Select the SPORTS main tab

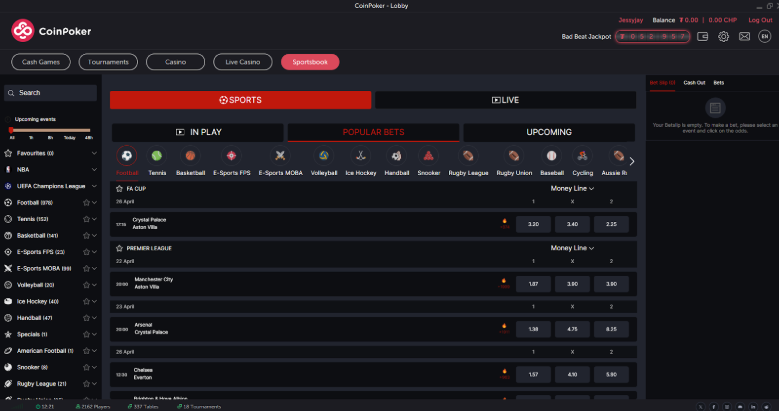[x=240, y=100]
